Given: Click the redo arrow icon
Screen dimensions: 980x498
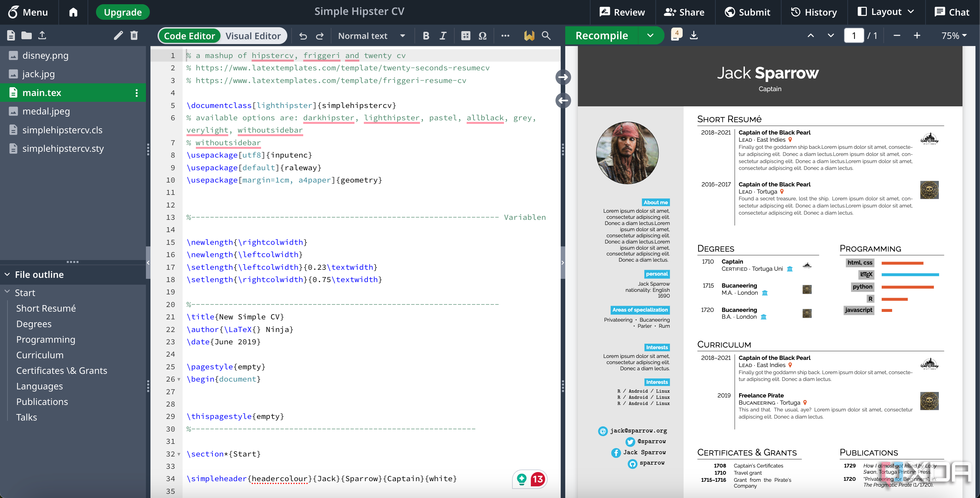Looking at the screenshot, I should [x=320, y=36].
